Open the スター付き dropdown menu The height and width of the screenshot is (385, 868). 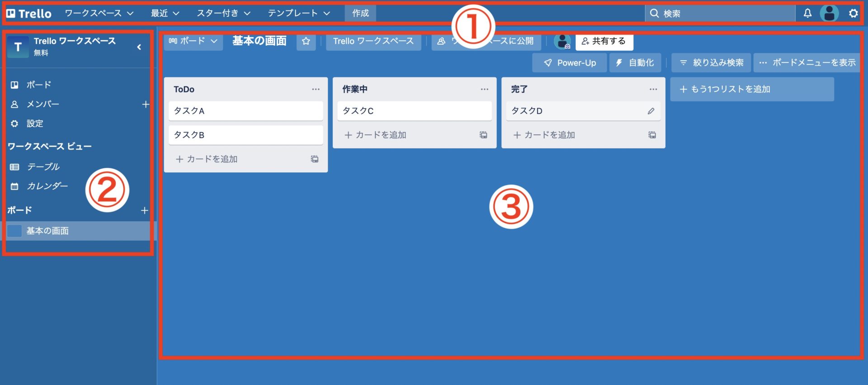click(x=224, y=14)
